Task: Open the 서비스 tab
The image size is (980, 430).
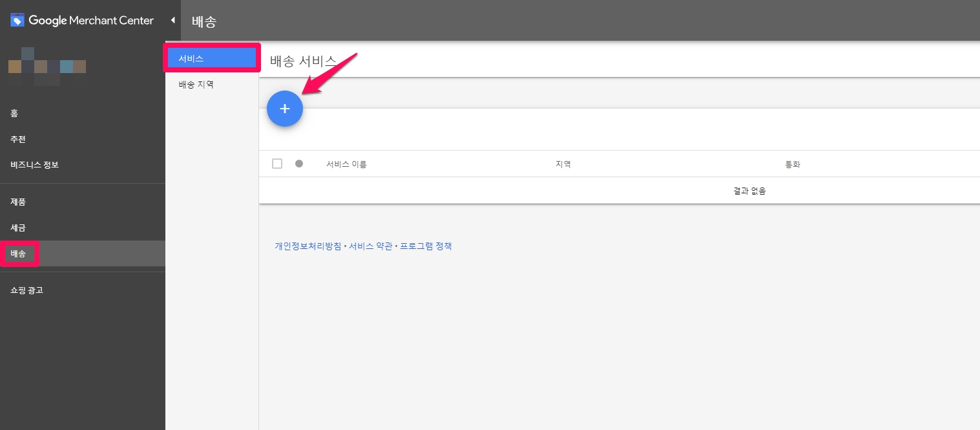Action: (x=211, y=59)
